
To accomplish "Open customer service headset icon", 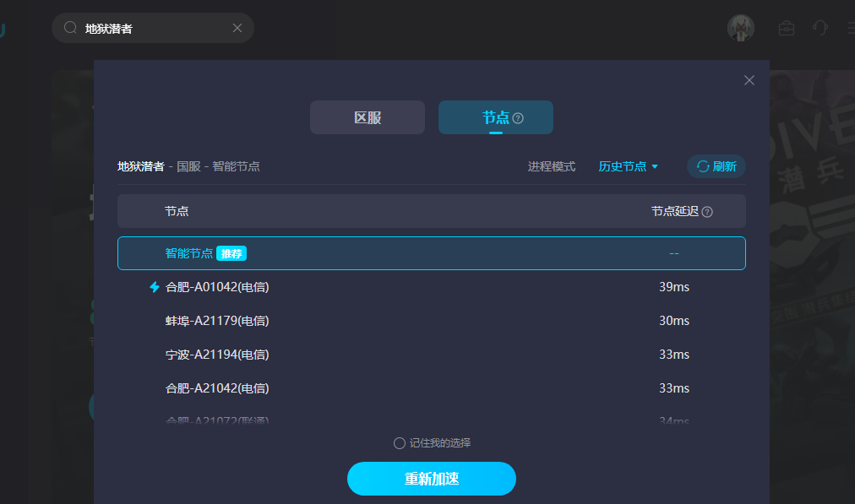I will (820, 28).
